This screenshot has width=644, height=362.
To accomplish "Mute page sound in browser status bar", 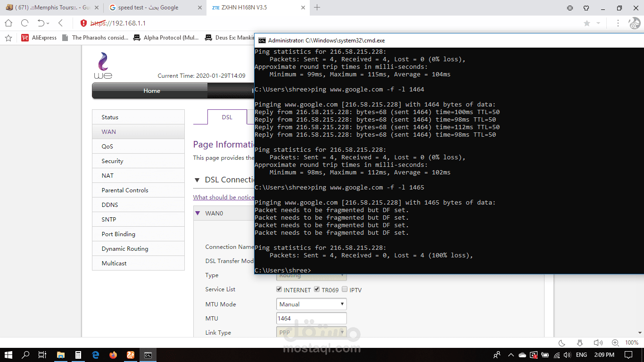I will pyautogui.click(x=598, y=343).
